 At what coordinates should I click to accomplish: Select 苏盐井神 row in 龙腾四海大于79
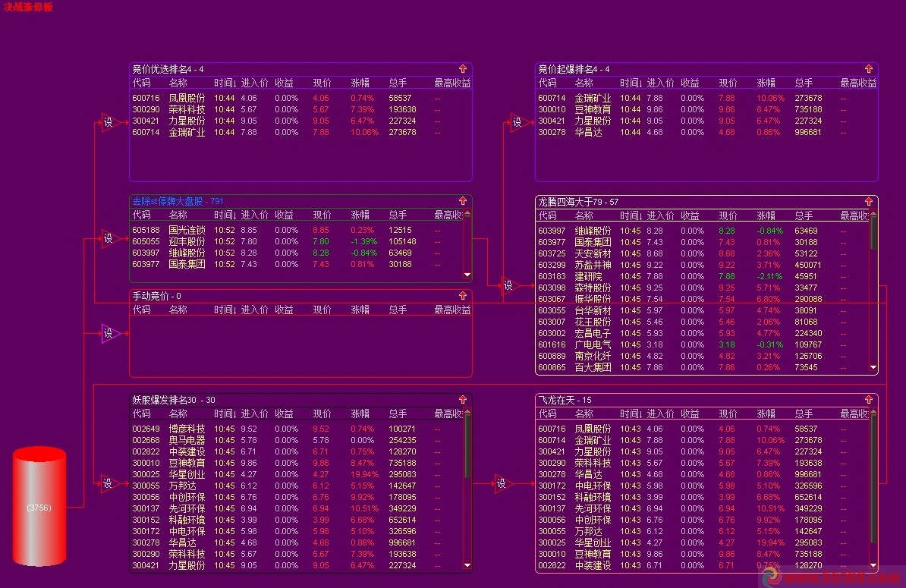(703, 265)
